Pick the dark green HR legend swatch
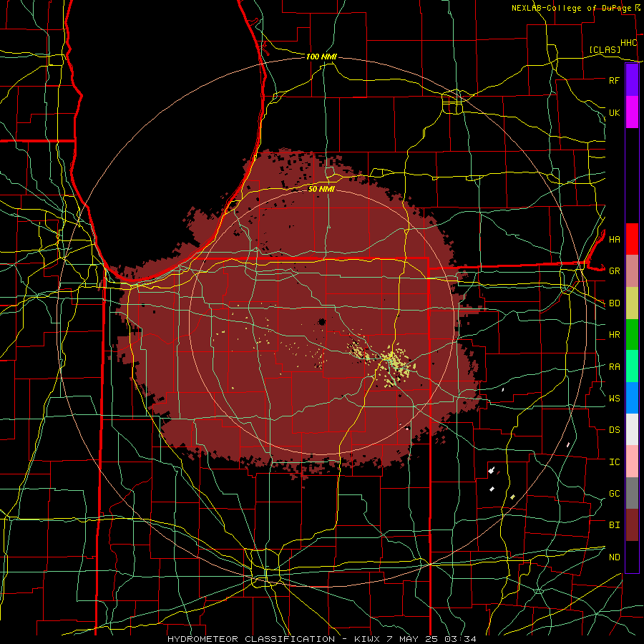 [632, 335]
